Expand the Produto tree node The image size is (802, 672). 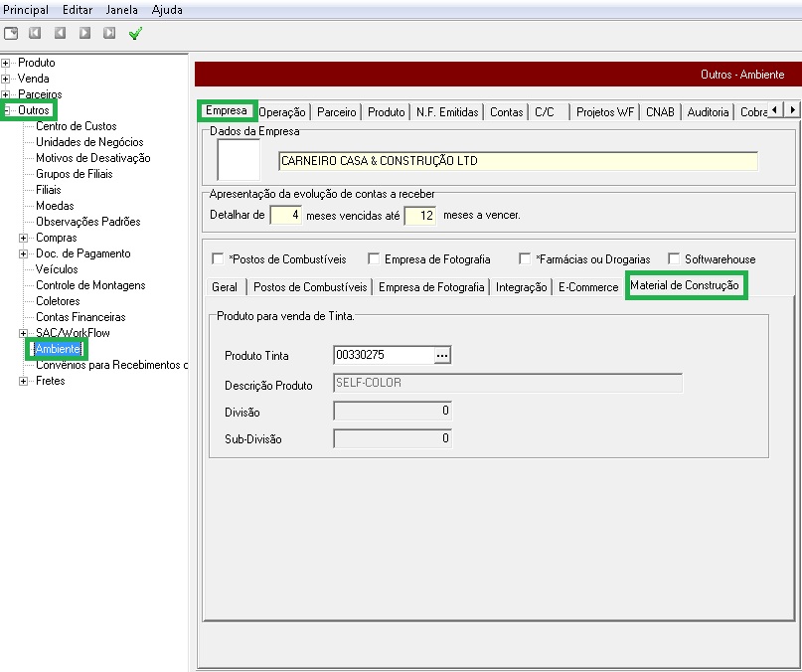[5, 63]
